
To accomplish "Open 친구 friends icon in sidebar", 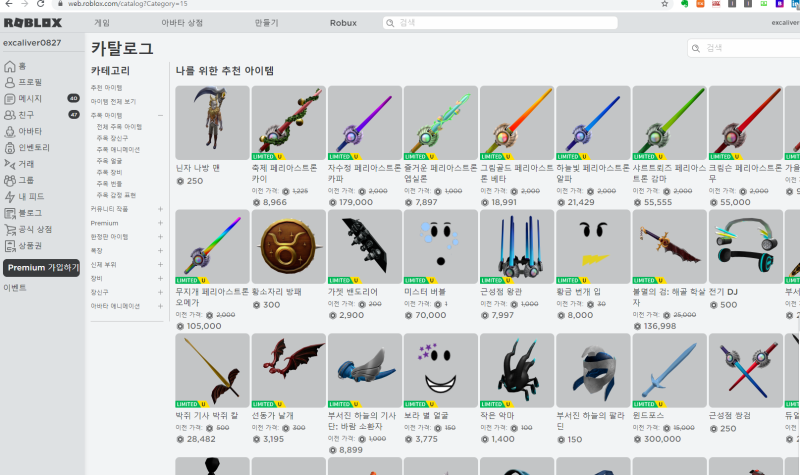I will click(x=10, y=115).
